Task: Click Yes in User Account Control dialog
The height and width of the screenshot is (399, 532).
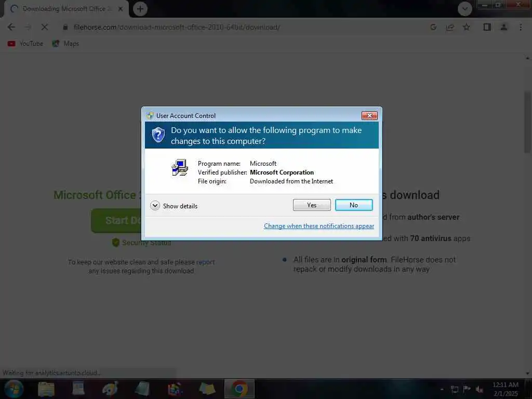Action: pos(312,205)
